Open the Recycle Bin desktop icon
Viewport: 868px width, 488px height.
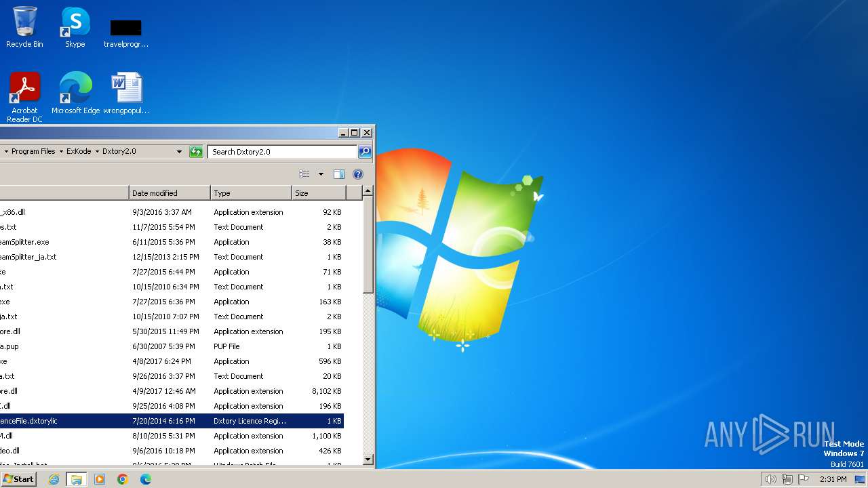point(24,27)
